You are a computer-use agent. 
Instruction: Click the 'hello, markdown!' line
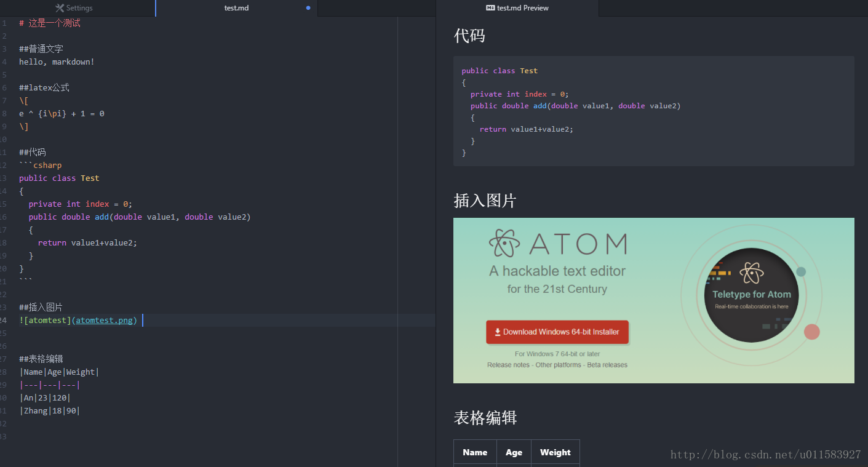tap(57, 62)
